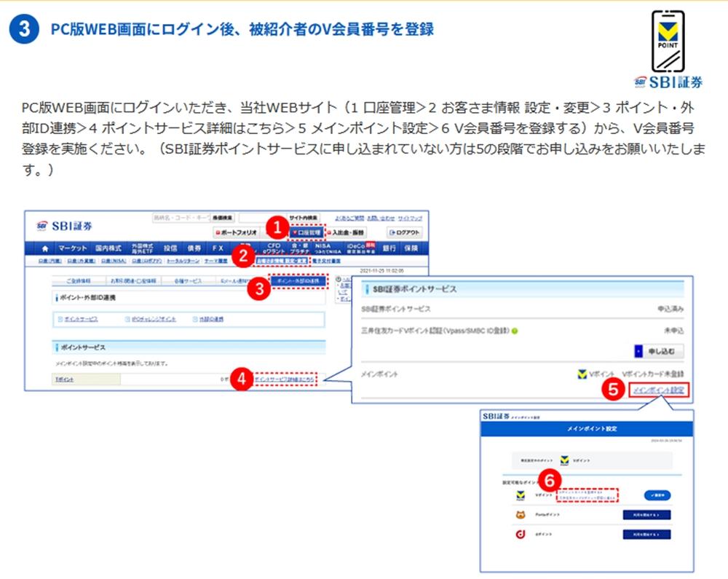Click the V会員番号 registration link beside Vポイント
The width and height of the screenshot is (728, 579).
pyautogui.click(x=587, y=495)
